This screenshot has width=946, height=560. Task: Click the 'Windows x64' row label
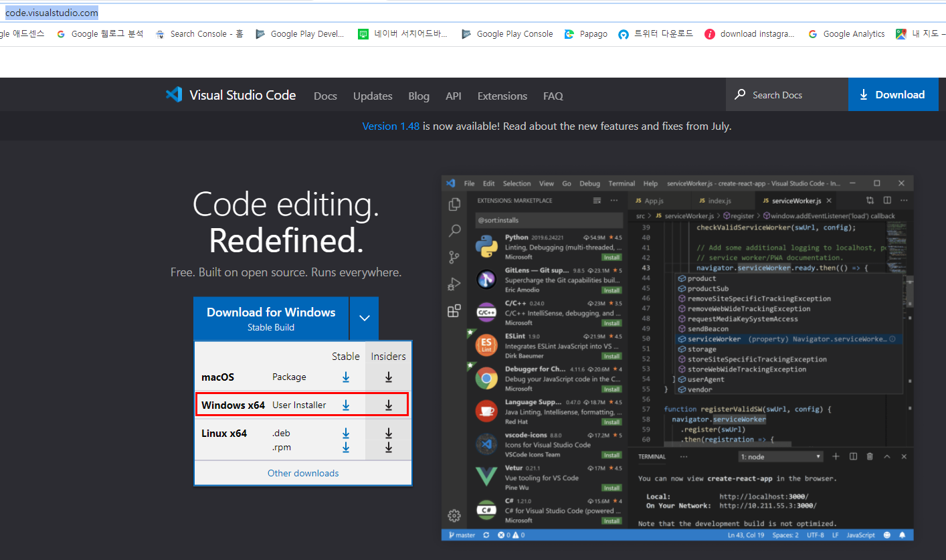pyautogui.click(x=233, y=405)
